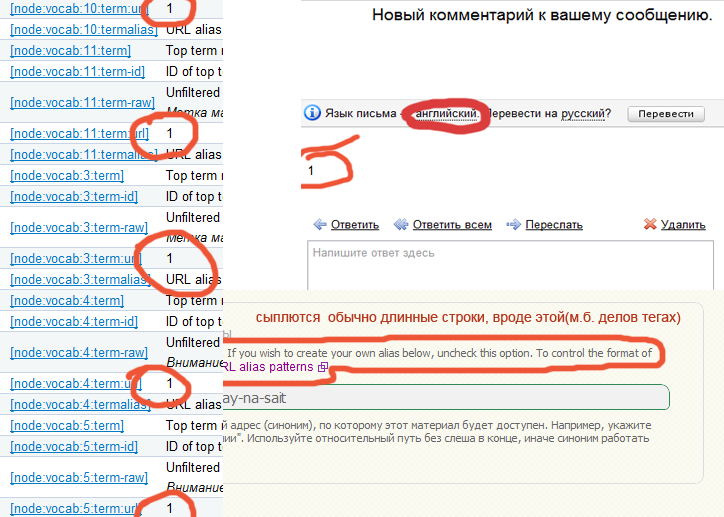Click the blue info icon in language bar

click(x=312, y=113)
